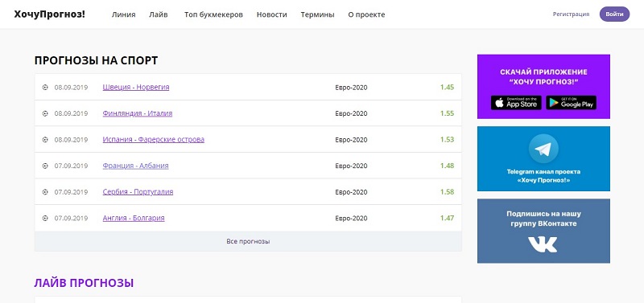This screenshot has height=303, width=644.
Task: Open the Telegram channel banner icon
Action: coord(543,149)
